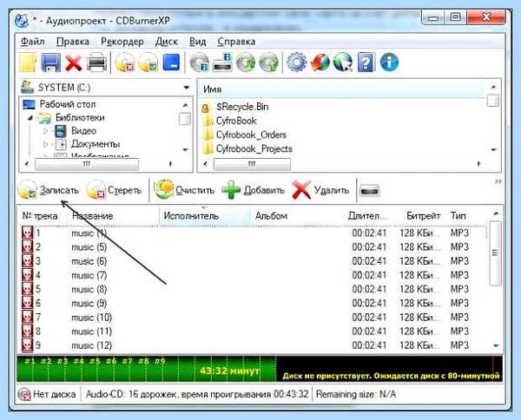Expand the Документы tree node
The width and height of the screenshot is (521, 420).
pos(46,144)
